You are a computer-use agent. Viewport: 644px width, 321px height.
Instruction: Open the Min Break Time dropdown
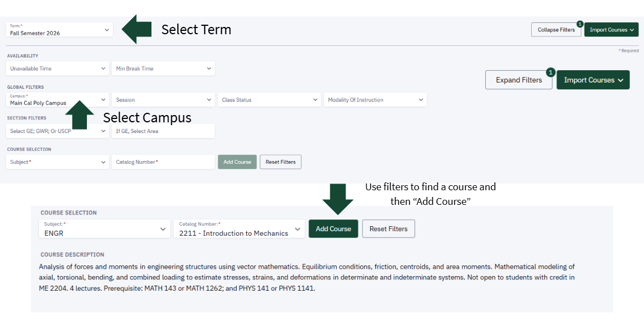163,68
